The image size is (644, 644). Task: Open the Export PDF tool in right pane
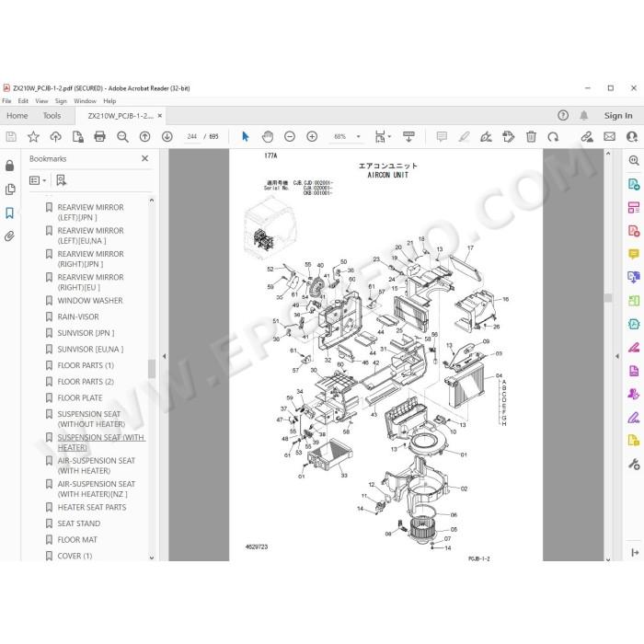pyautogui.click(x=634, y=184)
